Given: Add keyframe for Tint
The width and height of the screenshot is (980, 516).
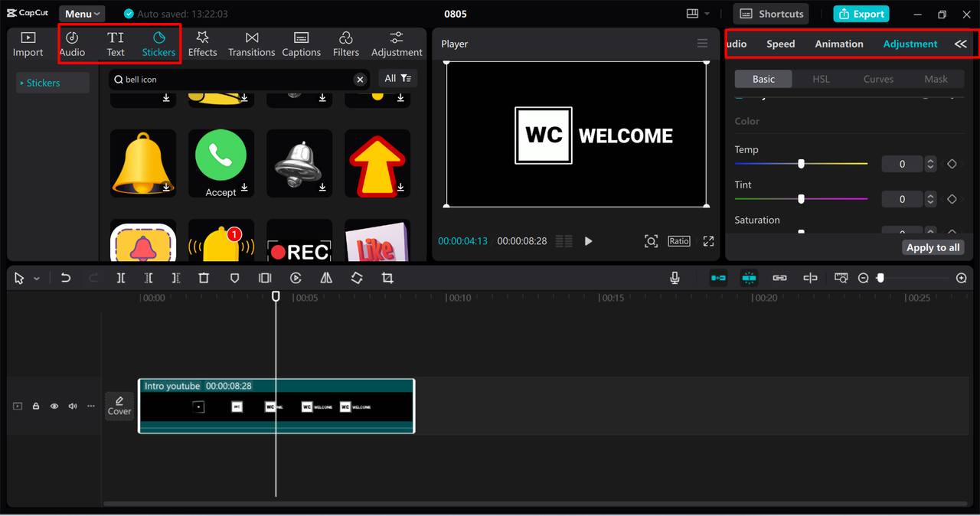Looking at the screenshot, I should (952, 199).
